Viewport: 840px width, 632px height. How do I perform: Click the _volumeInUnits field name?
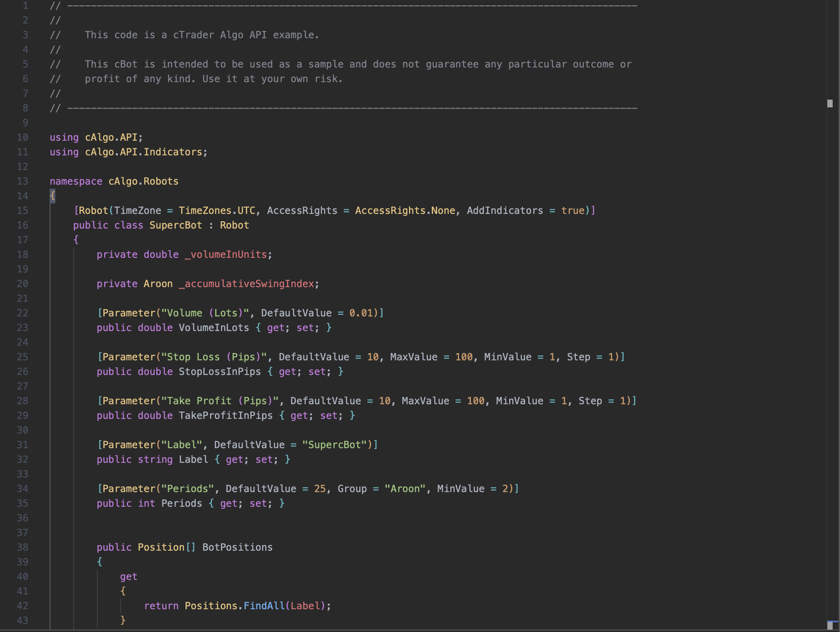(225, 255)
